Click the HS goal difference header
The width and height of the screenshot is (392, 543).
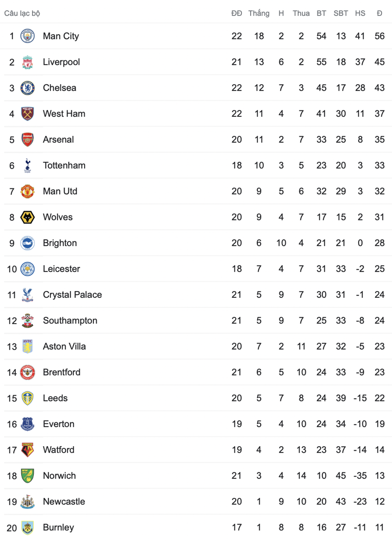(x=360, y=14)
